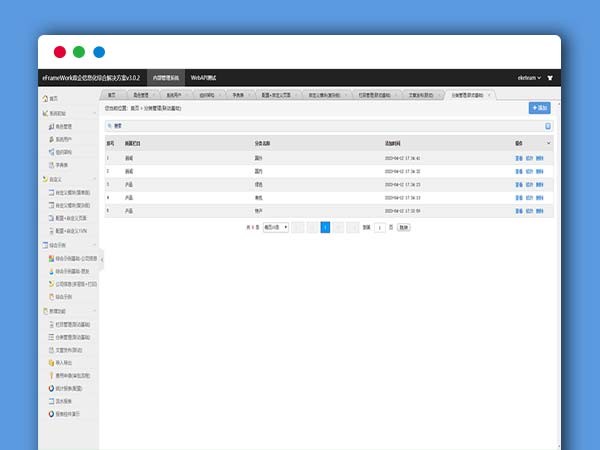Click the first row's view link

(518, 158)
